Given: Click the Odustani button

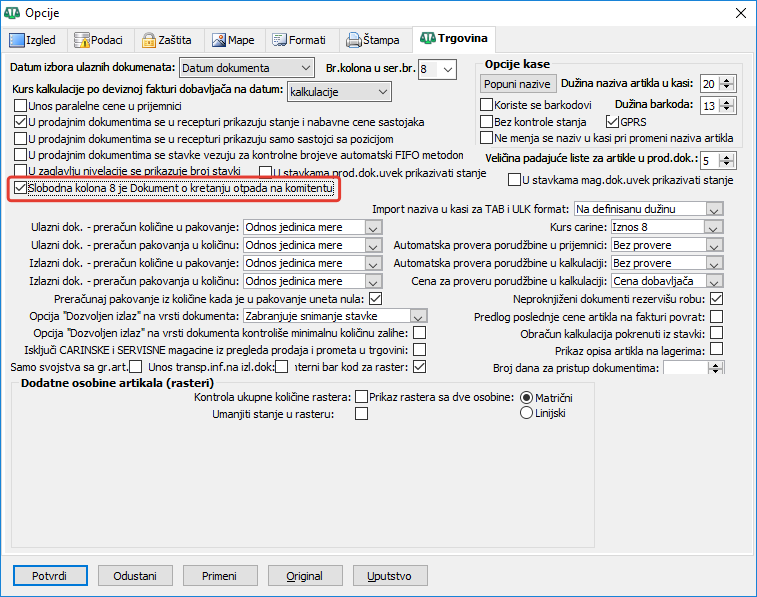Looking at the screenshot, I should [x=135, y=576].
